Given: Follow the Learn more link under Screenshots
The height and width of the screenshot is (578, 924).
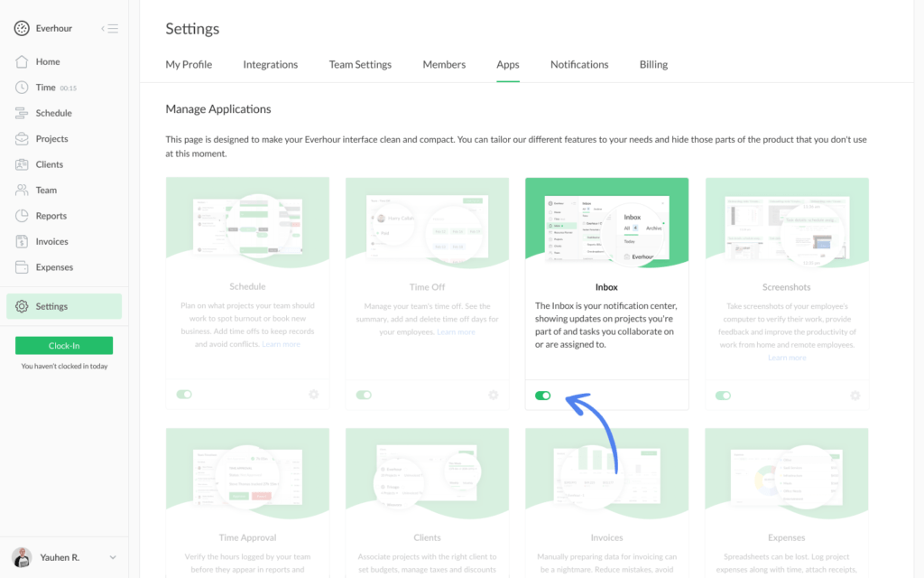Looking at the screenshot, I should 787,358.
